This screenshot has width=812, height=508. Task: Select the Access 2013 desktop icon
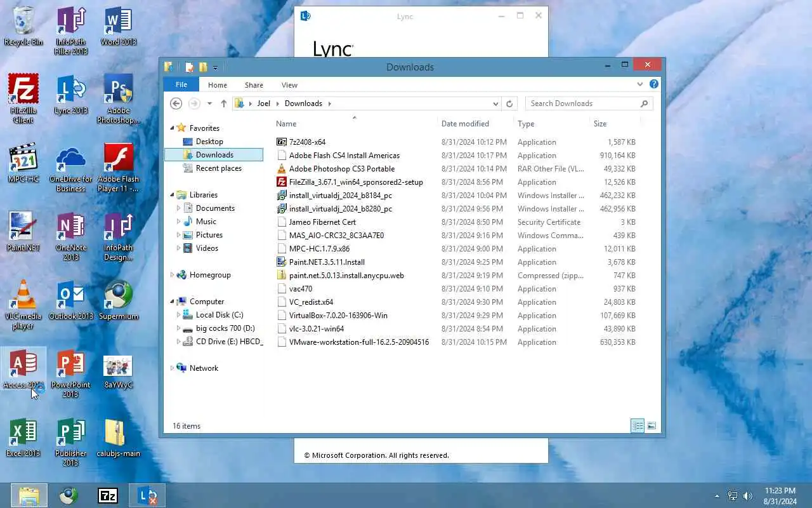pos(23,369)
